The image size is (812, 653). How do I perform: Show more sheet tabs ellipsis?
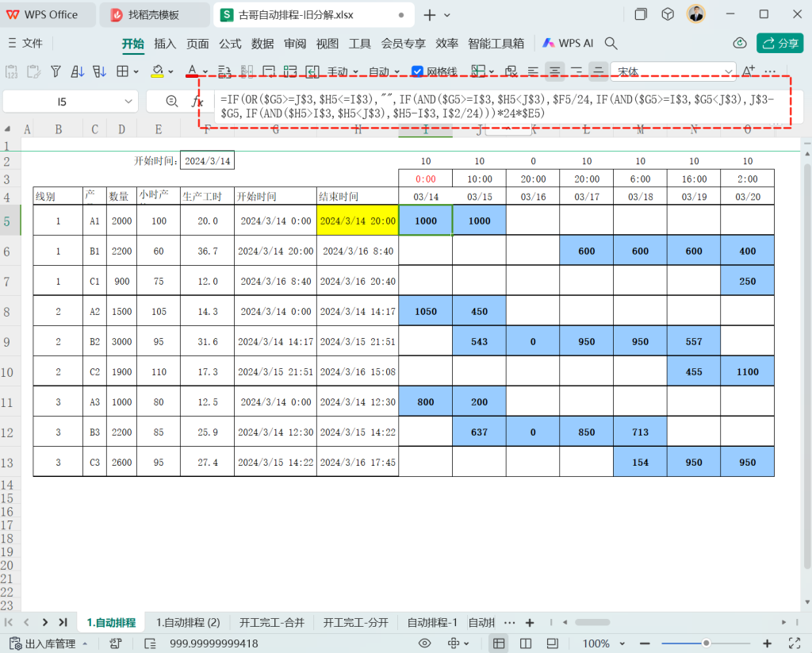[510, 622]
